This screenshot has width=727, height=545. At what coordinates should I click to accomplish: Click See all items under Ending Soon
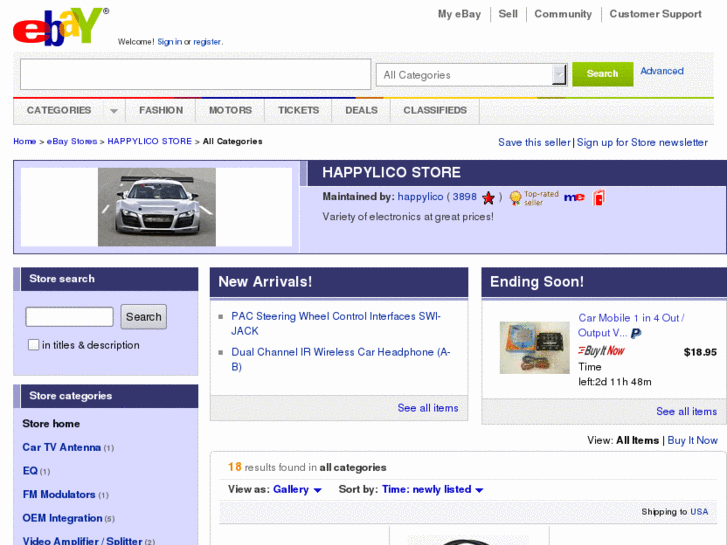tap(686, 411)
